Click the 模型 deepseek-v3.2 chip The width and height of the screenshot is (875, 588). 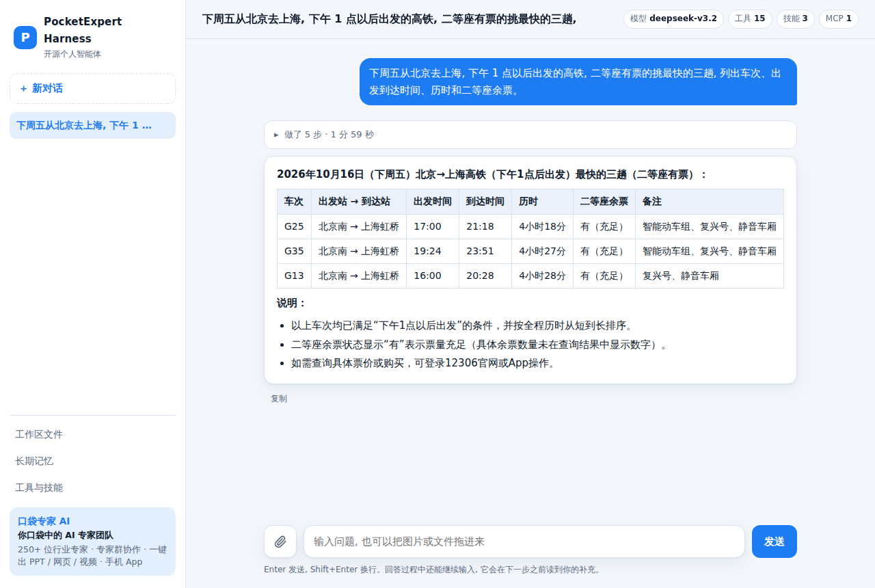[x=673, y=18]
